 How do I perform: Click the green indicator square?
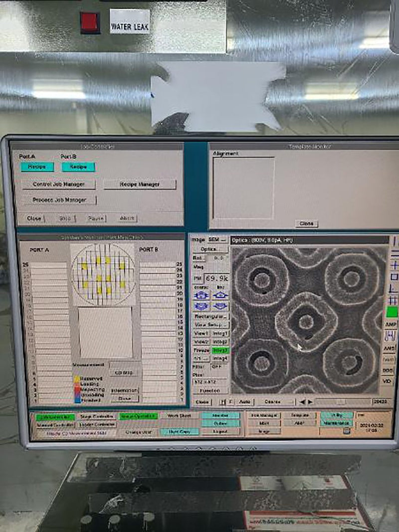(392, 312)
